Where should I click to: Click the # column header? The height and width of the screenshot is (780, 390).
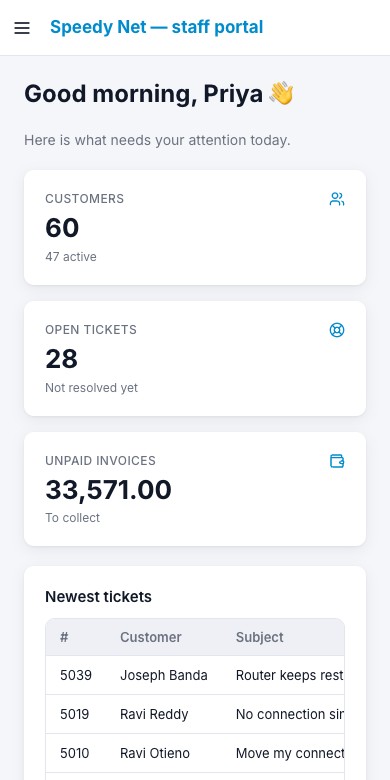(64, 637)
